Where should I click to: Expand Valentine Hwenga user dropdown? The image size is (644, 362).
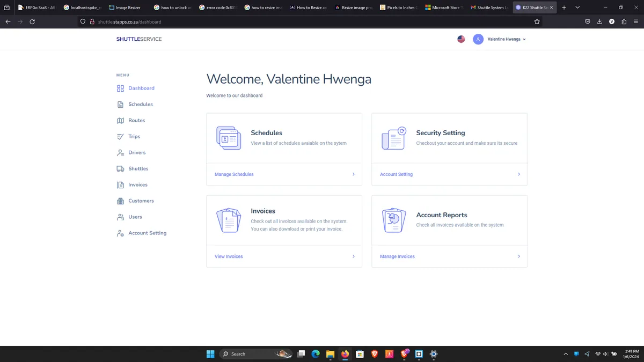pyautogui.click(x=500, y=39)
